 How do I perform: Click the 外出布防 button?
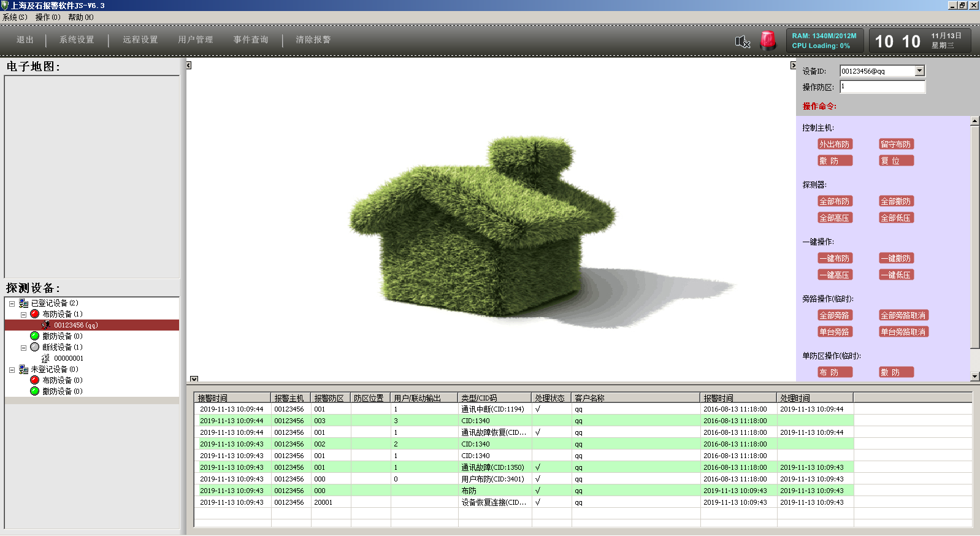click(835, 144)
